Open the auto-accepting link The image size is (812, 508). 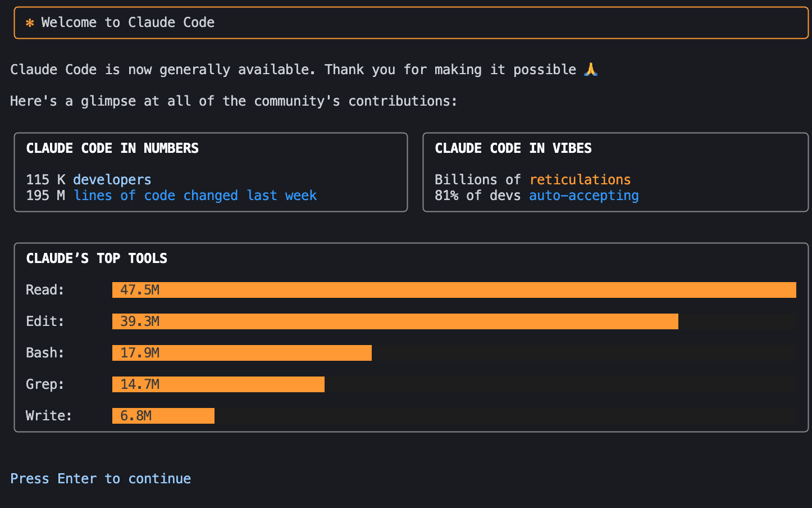[x=583, y=195]
